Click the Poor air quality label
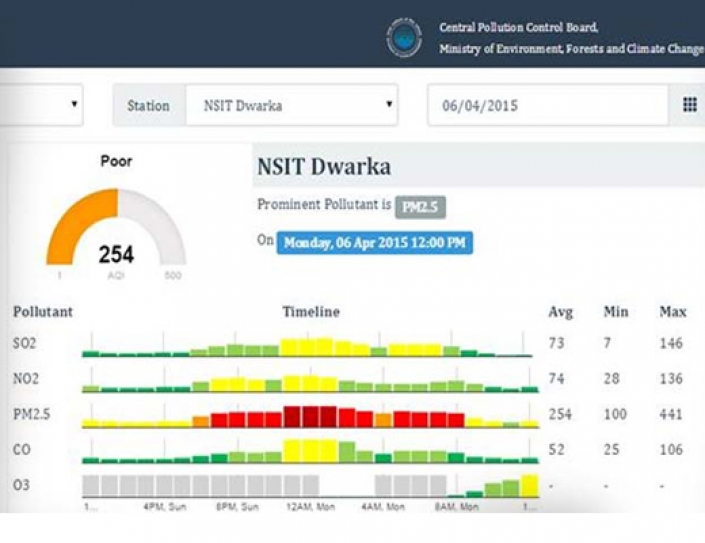The height and width of the screenshot is (543, 705). (116, 161)
